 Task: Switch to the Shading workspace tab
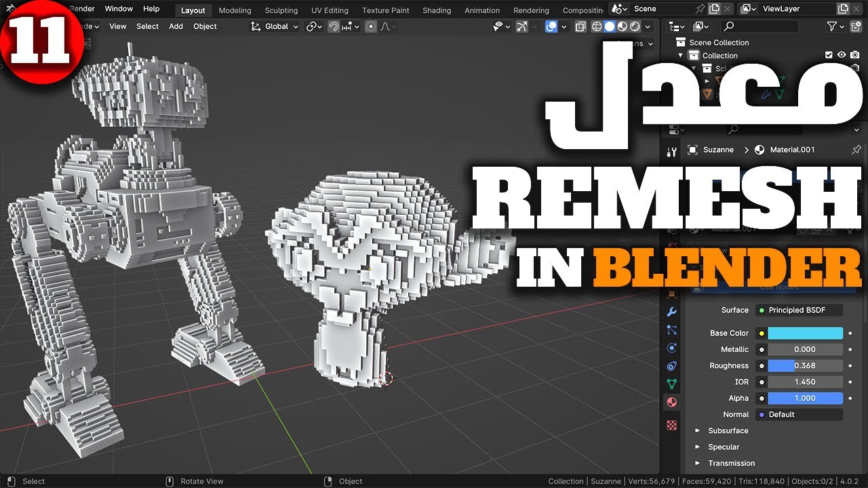point(437,10)
